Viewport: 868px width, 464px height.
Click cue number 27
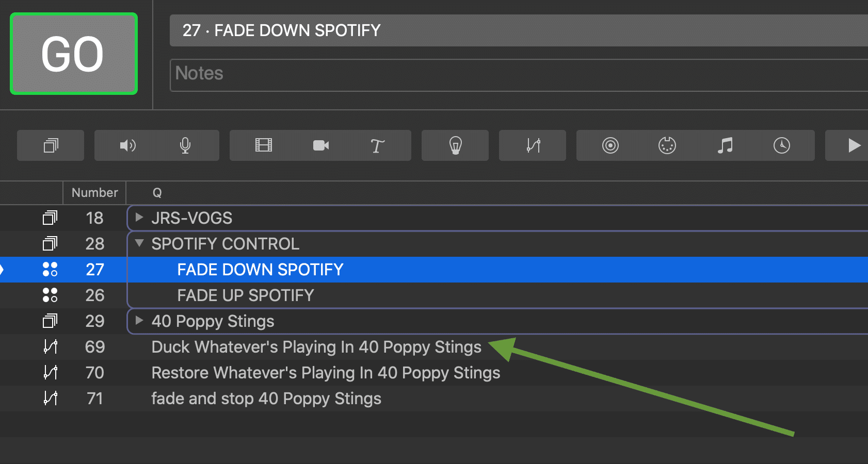click(x=94, y=270)
